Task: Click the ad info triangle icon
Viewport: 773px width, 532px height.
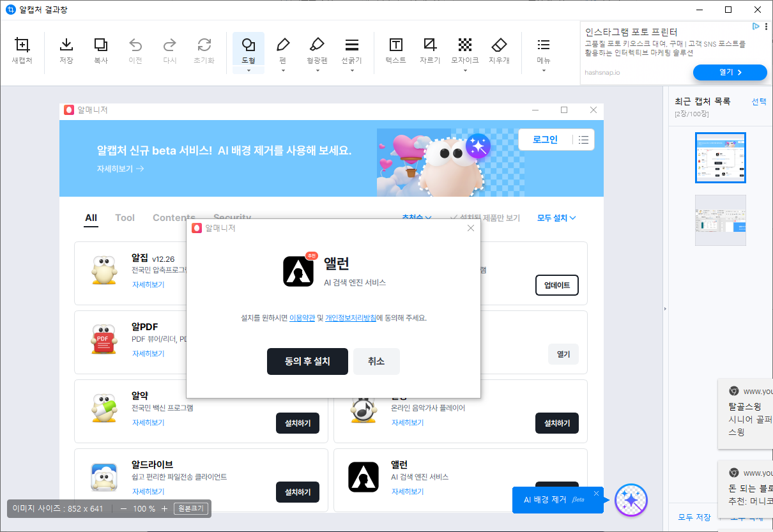Action: tap(756, 27)
